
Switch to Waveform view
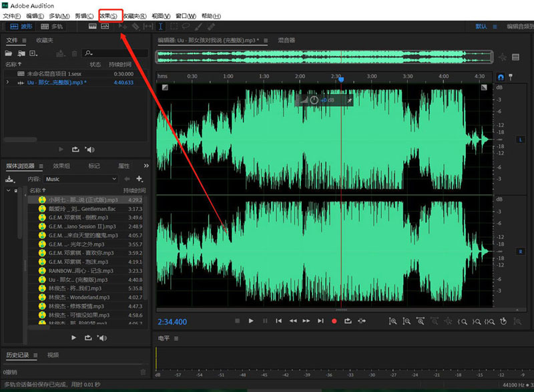21,27
